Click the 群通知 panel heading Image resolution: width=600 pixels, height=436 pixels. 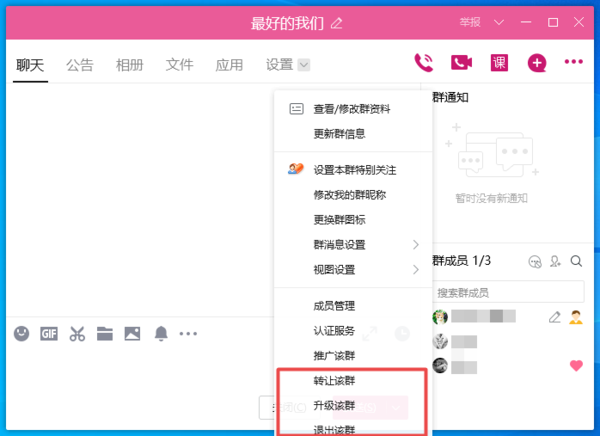point(450,97)
